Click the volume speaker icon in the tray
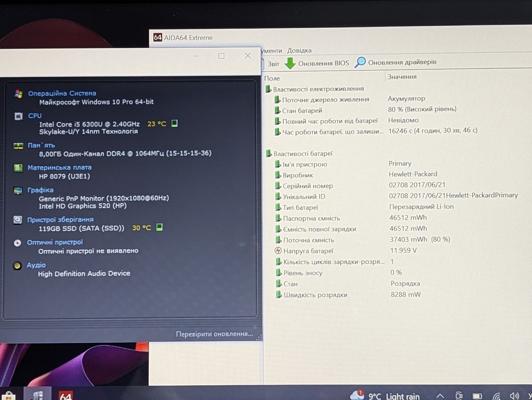The height and width of the screenshot is (400, 532). click(x=514, y=396)
